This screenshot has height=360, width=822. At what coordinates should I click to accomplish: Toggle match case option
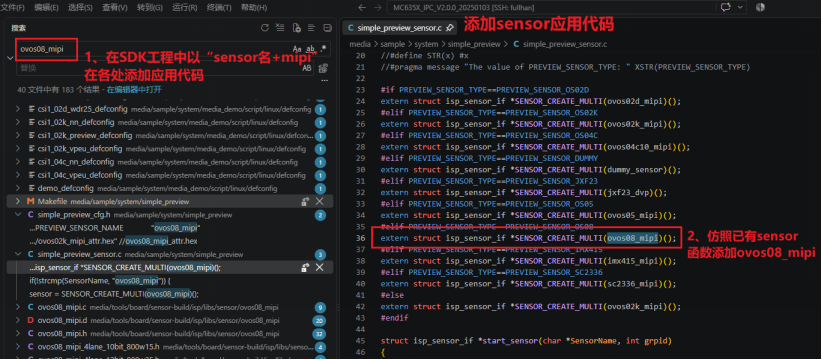pos(297,49)
